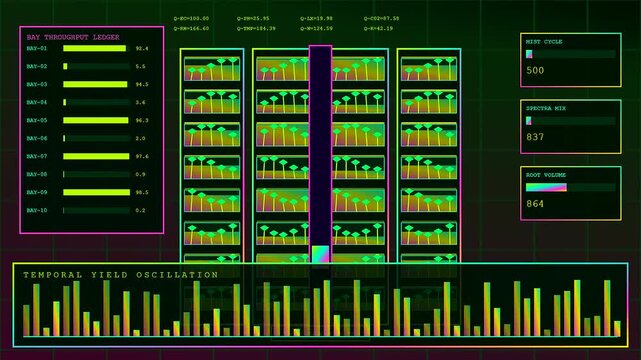Image resolution: width=641 pixels, height=360 pixels.
Task: Select the Mist Cycle value 500
Action: [535, 70]
